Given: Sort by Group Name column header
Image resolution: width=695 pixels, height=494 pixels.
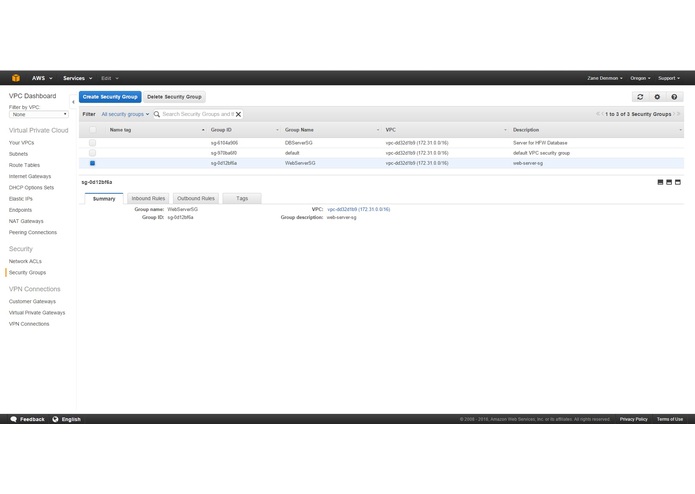Looking at the screenshot, I should 332,130.
